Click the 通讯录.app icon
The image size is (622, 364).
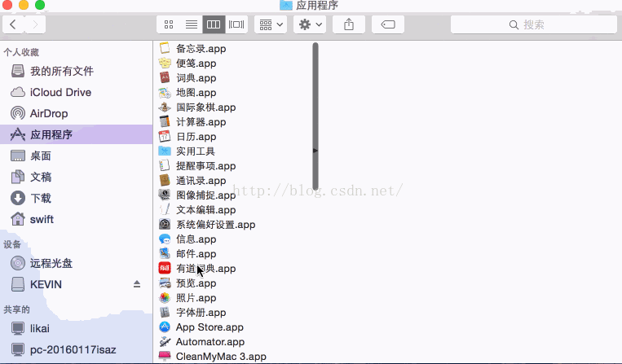165,180
